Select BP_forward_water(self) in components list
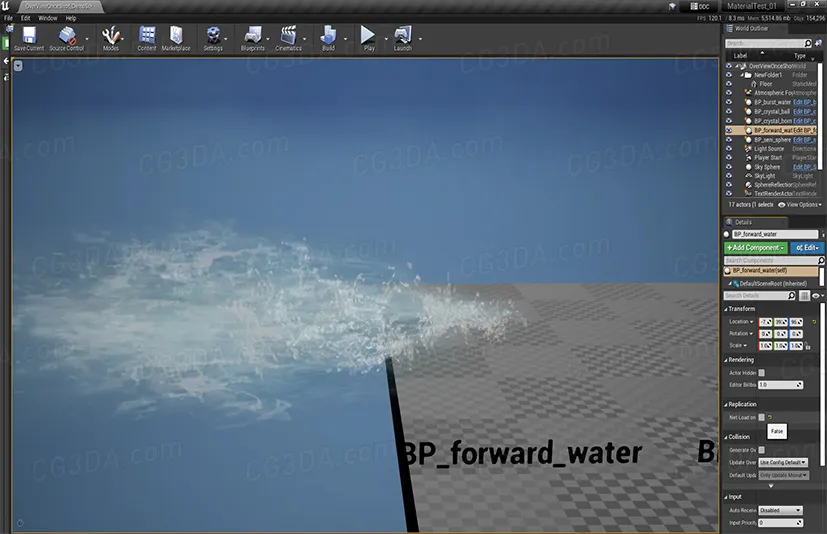Image resolution: width=827 pixels, height=534 pixels. click(x=771, y=271)
